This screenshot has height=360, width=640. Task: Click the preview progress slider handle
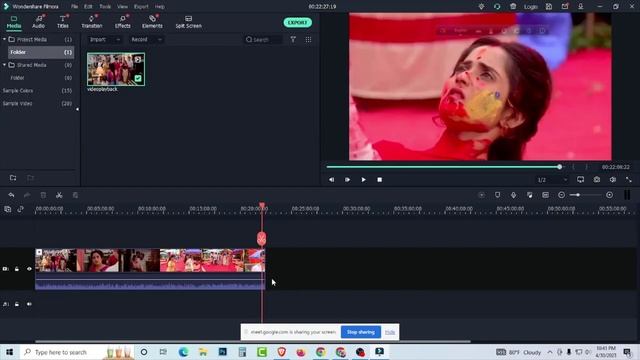559,167
